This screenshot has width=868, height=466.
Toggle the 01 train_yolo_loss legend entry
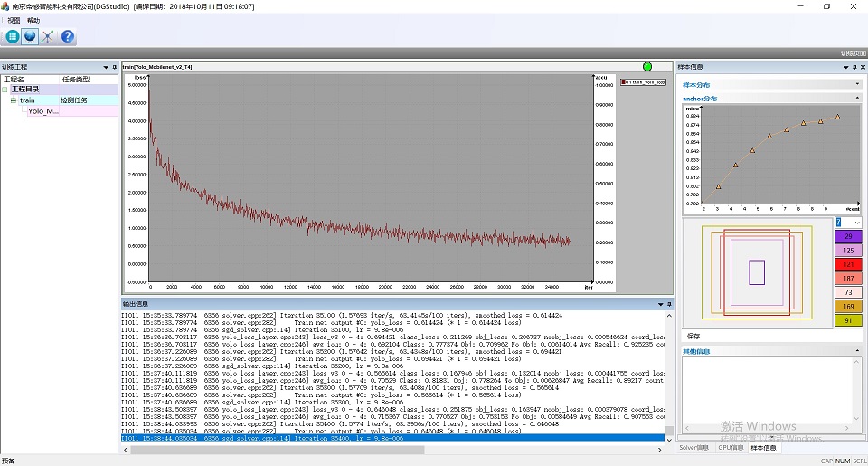click(x=643, y=81)
